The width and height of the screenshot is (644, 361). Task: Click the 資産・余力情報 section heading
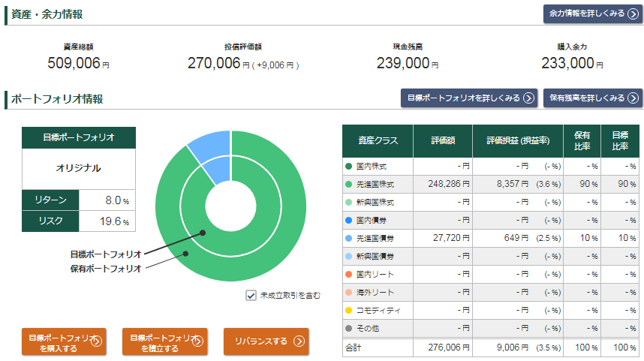click(x=47, y=14)
